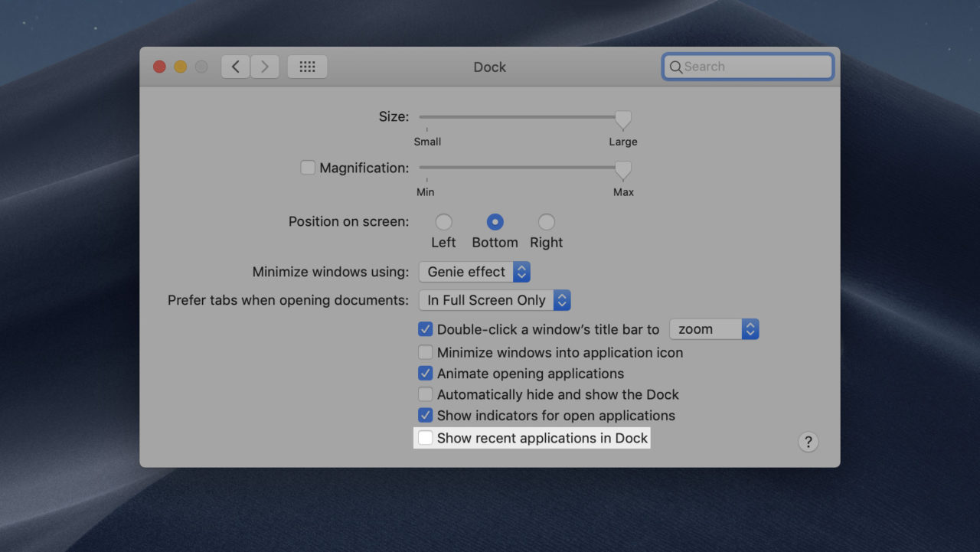
Task: Close the Dock preferences window
Action: click(x=159, y=67)
